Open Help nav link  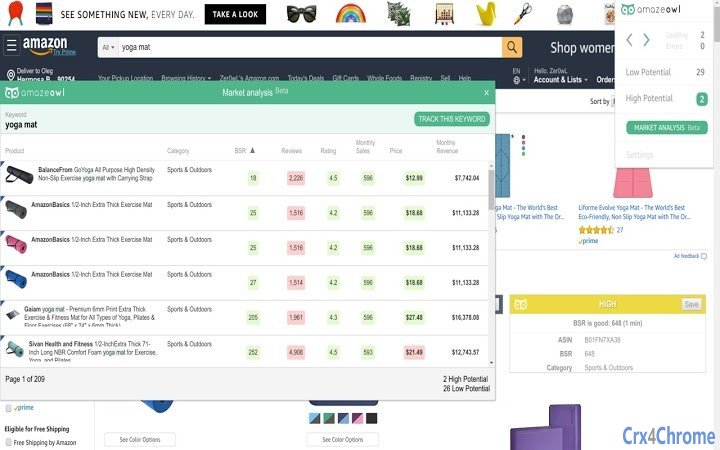pos(465,78)
